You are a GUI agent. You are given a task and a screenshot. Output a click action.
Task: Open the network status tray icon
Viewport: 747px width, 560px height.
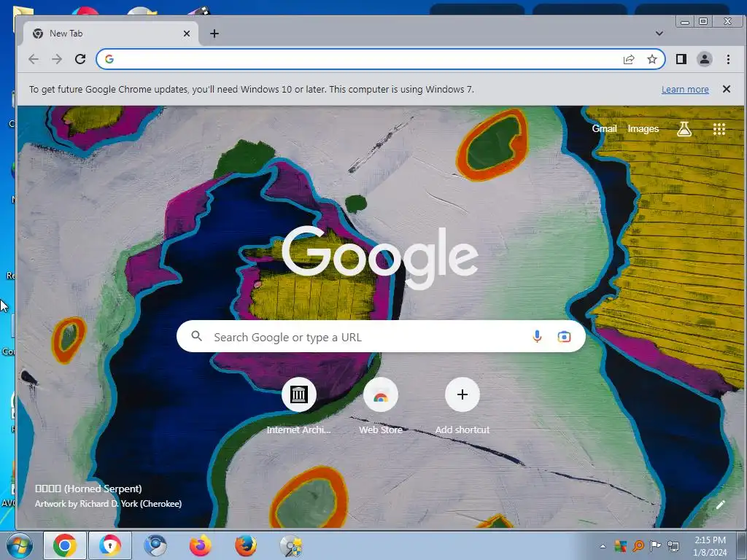(x=673, y=545)
